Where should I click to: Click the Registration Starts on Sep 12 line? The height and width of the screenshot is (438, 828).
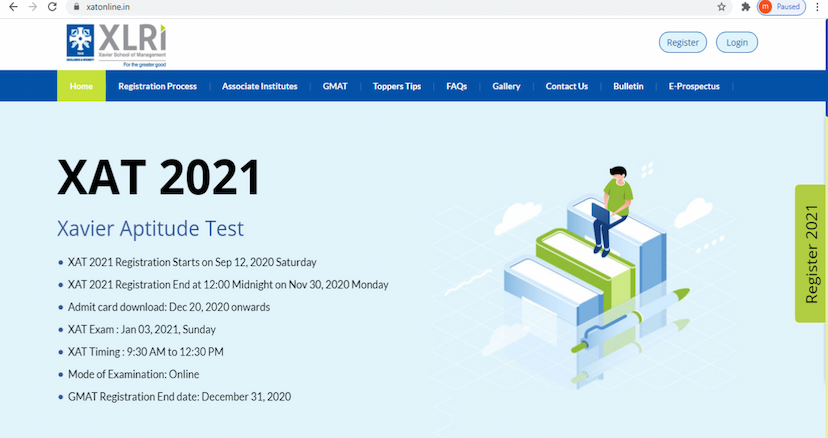192,262
